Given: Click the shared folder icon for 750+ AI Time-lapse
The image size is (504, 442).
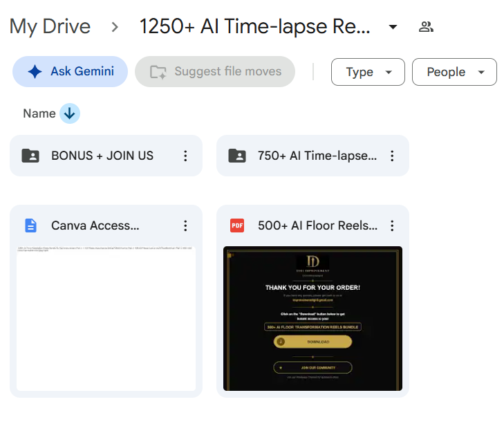Looking at the screenshot, I should [x=237, y=156].
